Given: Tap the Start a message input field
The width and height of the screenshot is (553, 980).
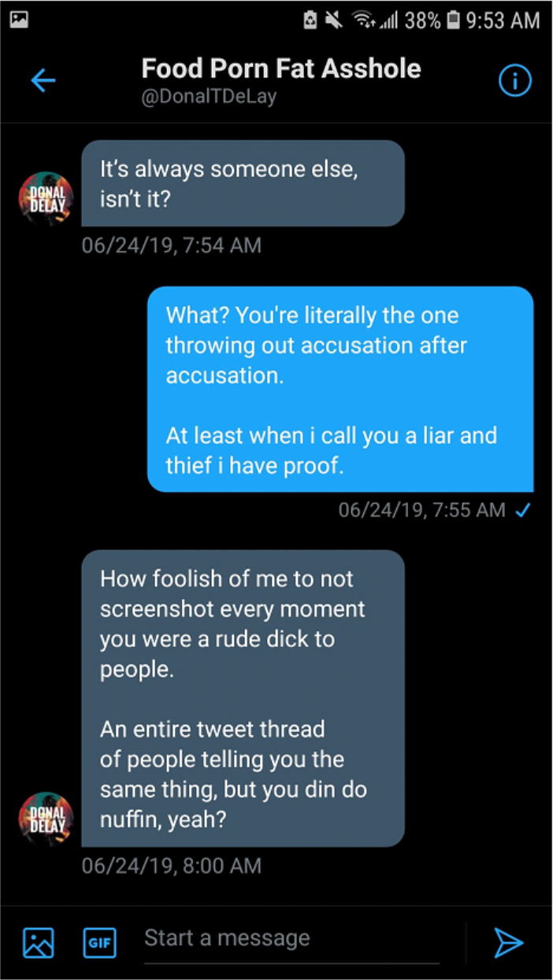Looking at the screenshot, I should pos(299,940).
